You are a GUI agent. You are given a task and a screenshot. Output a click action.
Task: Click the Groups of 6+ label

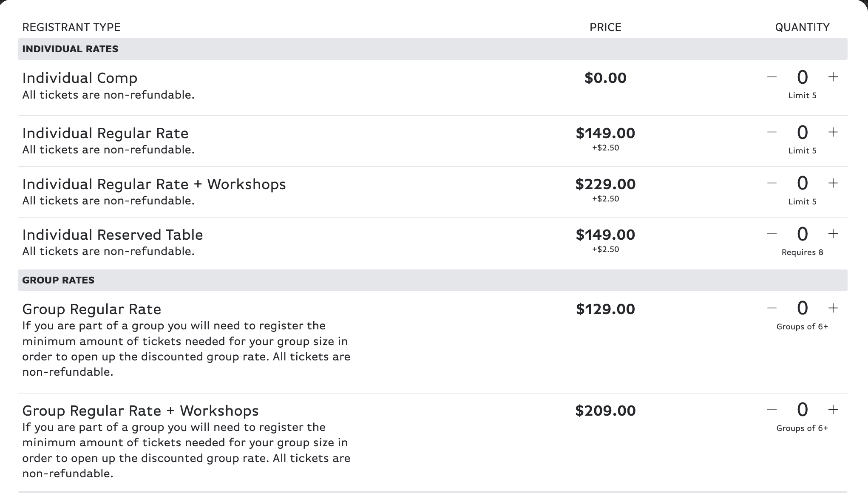803,327
